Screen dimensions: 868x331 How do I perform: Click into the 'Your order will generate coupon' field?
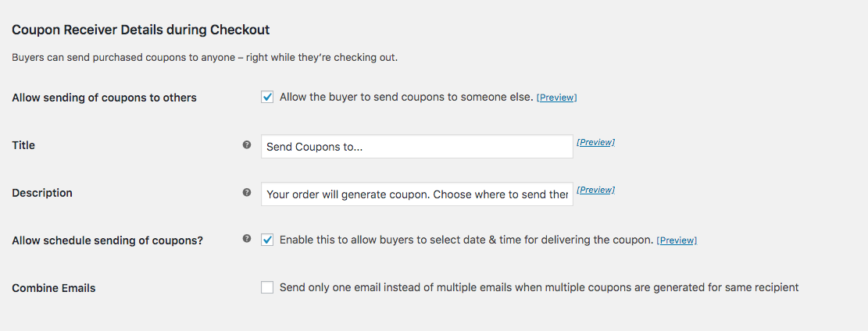[417, 194]
